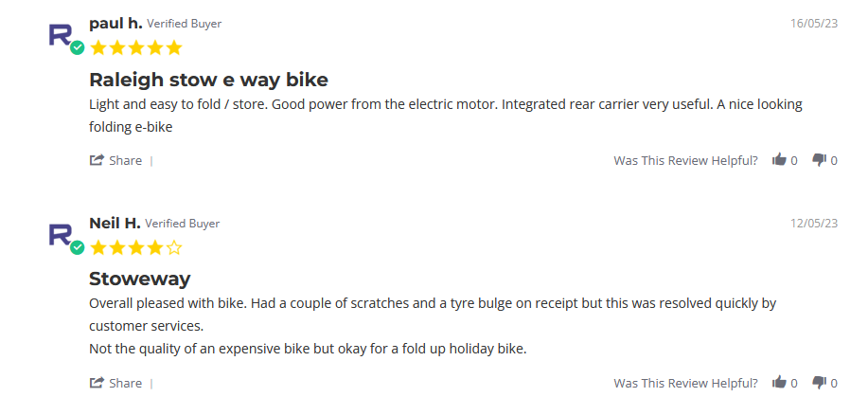Click the reviewer name paul h.

[x=115, y=23]
